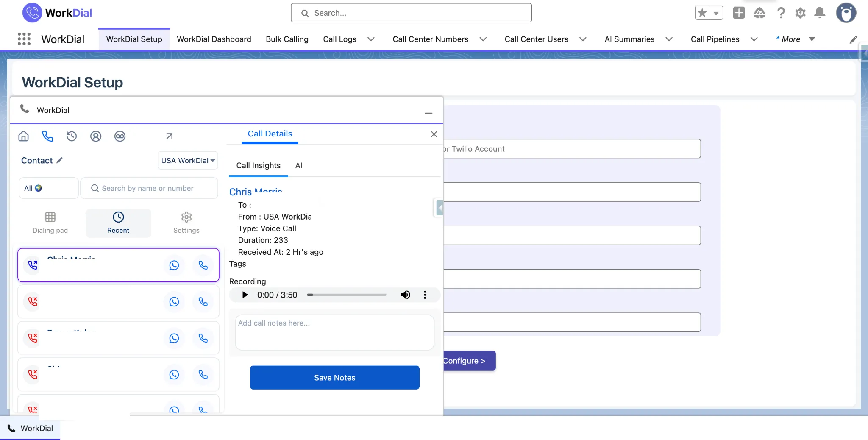Switch to Call Insights tab
Viewport: 868px width, 440px height.
(x=259, y=166)
